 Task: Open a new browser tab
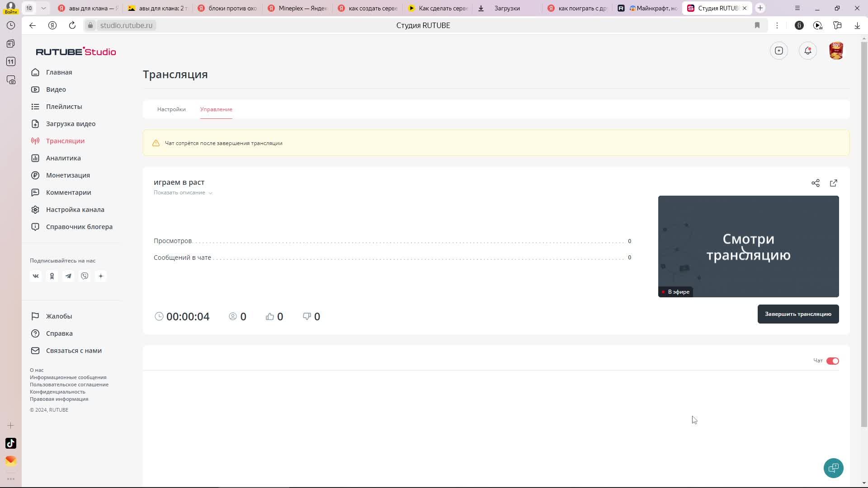pyautogui.click(x=760, y=8)
